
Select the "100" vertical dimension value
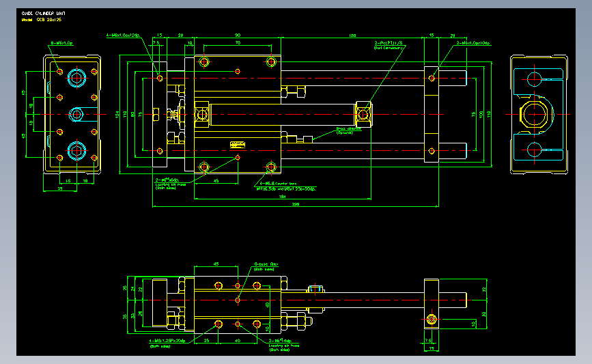(x=481, y=115)
